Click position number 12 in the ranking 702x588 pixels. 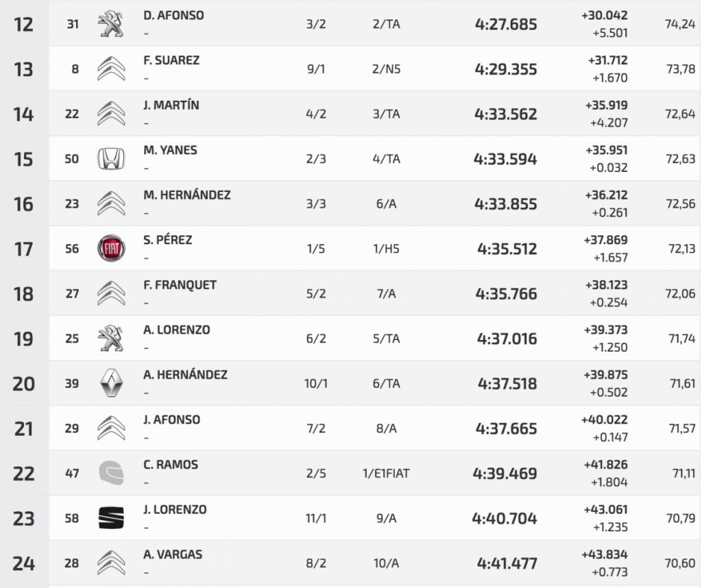point(23,25)
